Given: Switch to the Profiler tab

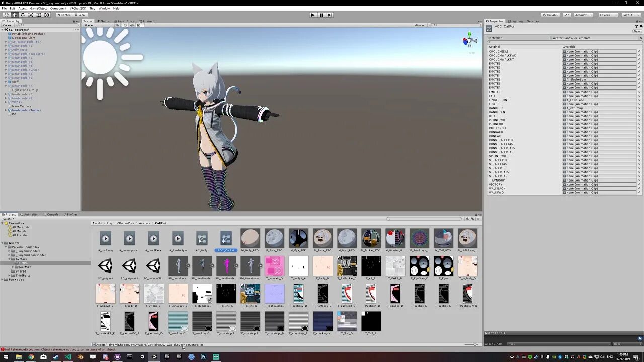Looking at the screenshot, I should tap(70, 214).
